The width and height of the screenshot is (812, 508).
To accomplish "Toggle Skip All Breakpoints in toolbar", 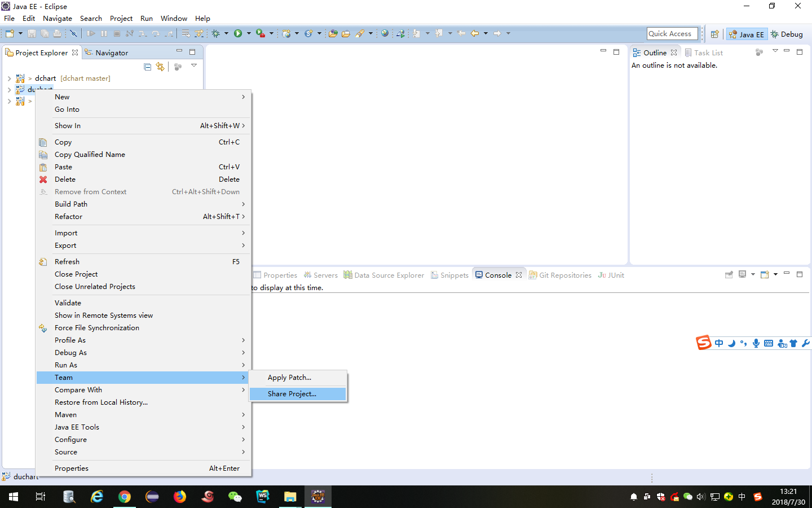I will (73, 33).
